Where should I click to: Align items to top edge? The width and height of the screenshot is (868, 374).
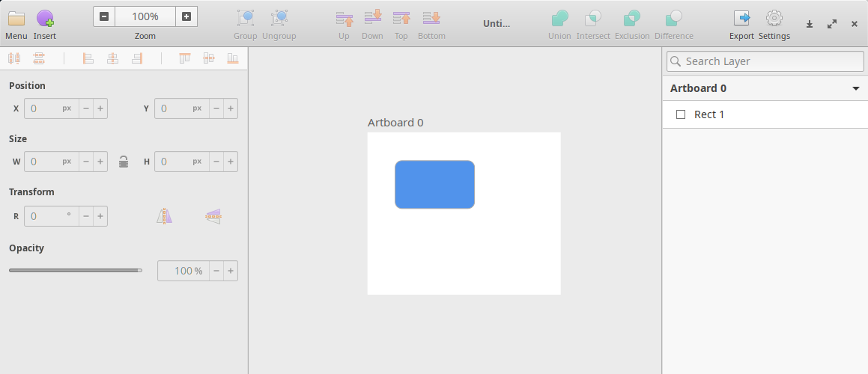tap(185, 58)
